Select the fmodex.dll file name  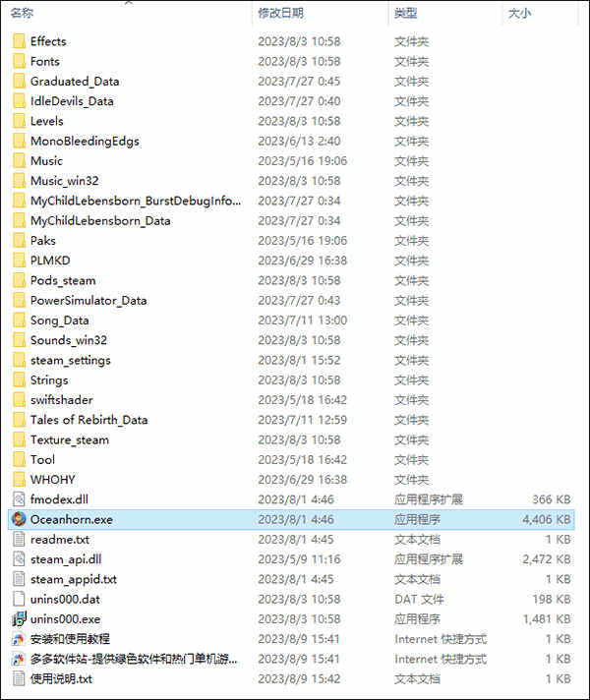(x=59, y=499)
